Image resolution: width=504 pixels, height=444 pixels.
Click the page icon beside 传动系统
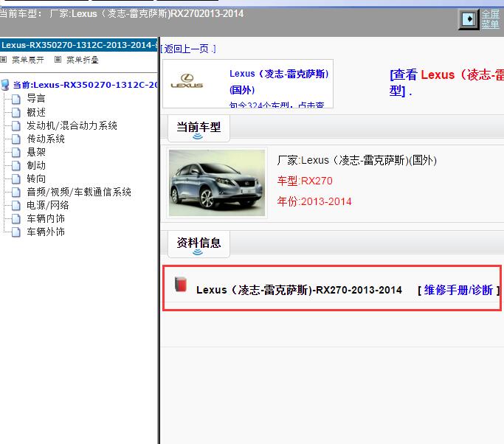coord(16,139)
